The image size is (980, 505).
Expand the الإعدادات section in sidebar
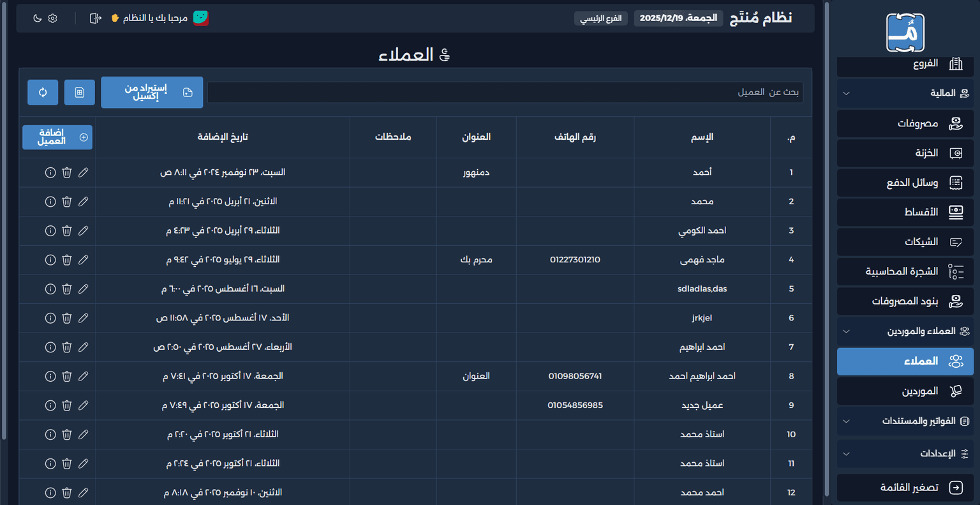click(x=846, y=454)
